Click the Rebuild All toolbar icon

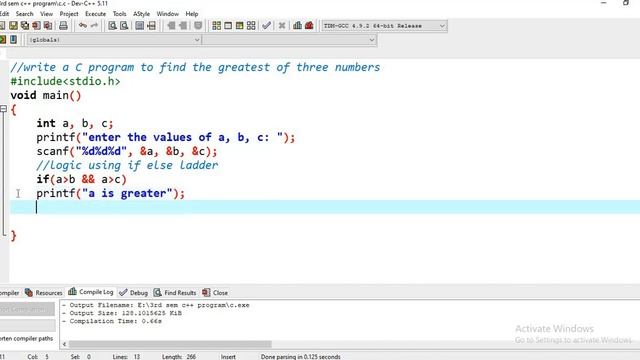[251, 26]
